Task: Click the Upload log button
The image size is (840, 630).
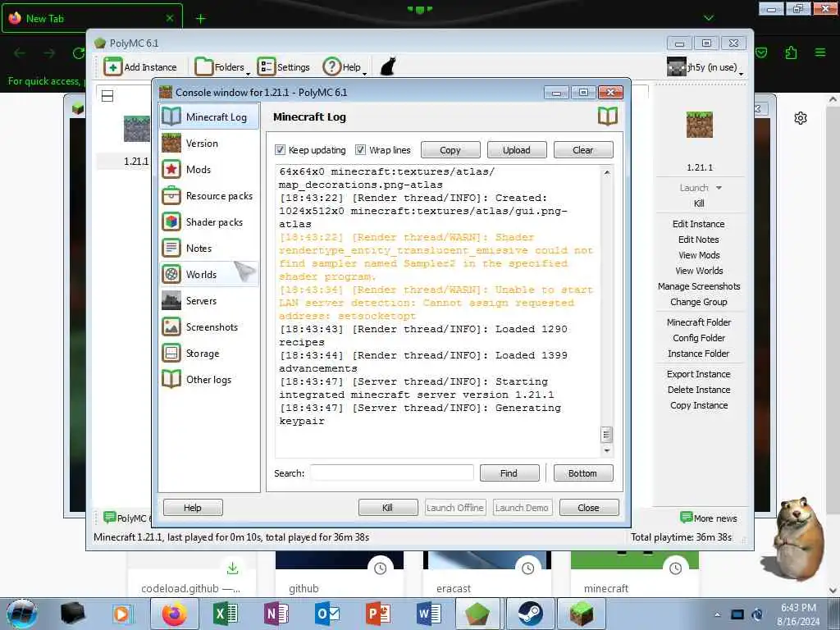Action: tap(517, 150)
